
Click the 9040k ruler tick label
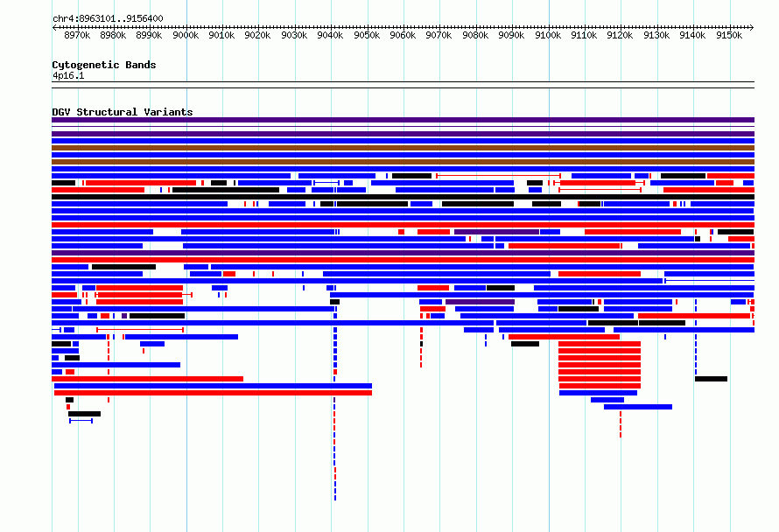[x=330, y=35]
